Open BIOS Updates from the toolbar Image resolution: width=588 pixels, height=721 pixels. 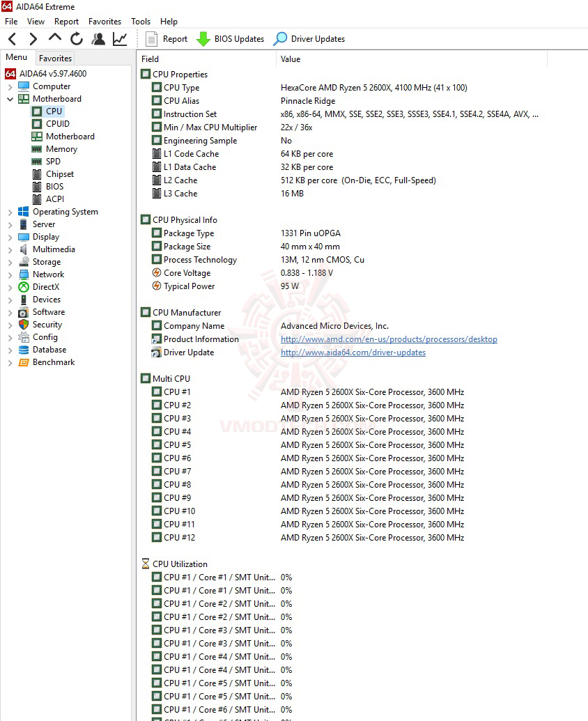[231, 39]
